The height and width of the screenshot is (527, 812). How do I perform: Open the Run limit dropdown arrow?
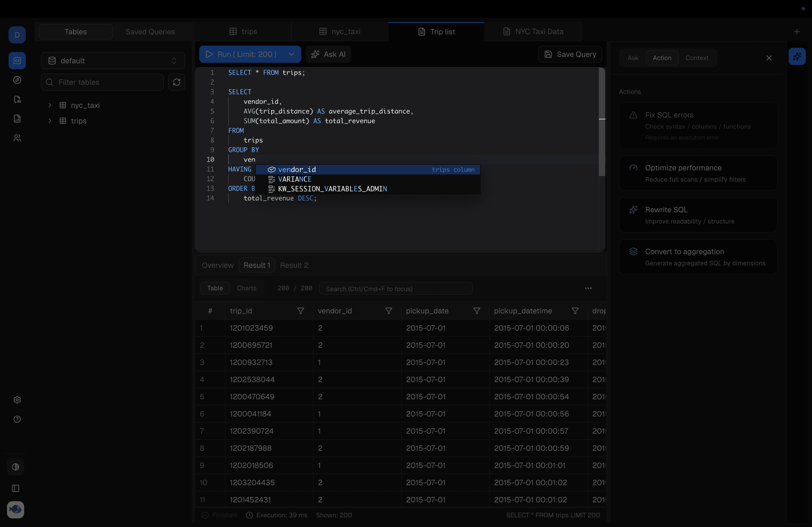coord(291,54)
